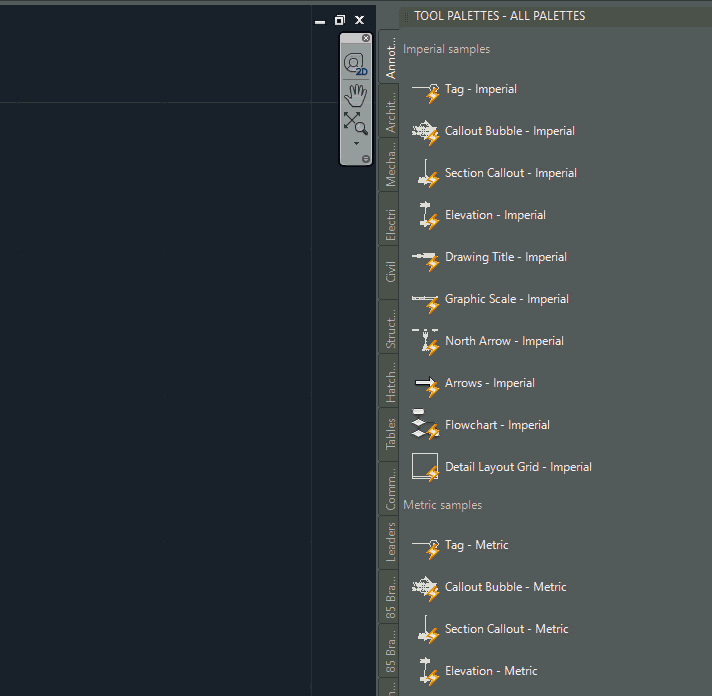Image resolution: width=712 pixels, height=696 pixels.
Task: Click the 2D SteeringWheel navigation icon
Action: 355,65
